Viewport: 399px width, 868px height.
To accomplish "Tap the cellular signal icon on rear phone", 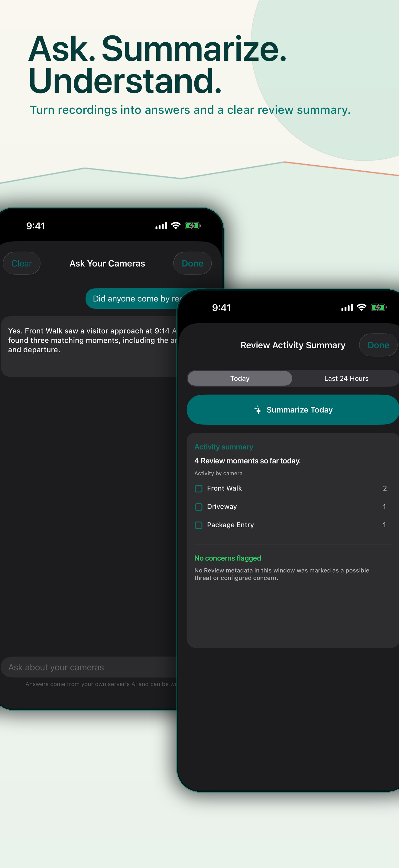I will [161, 226].
